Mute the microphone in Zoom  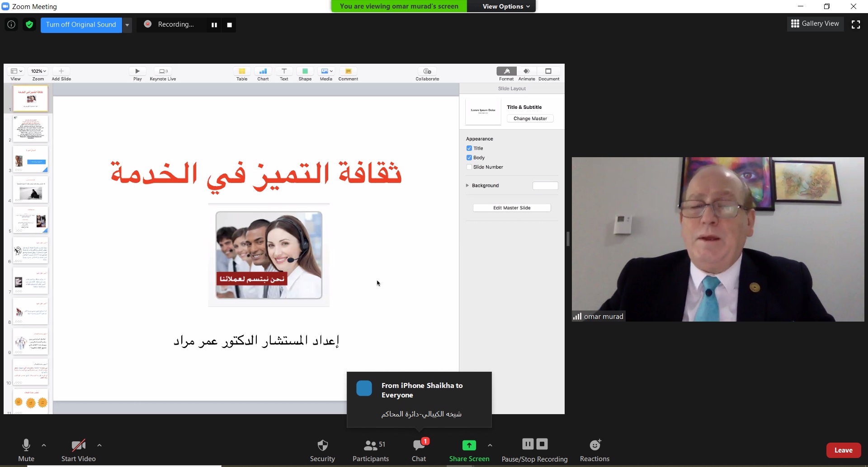tap(26, 446)
